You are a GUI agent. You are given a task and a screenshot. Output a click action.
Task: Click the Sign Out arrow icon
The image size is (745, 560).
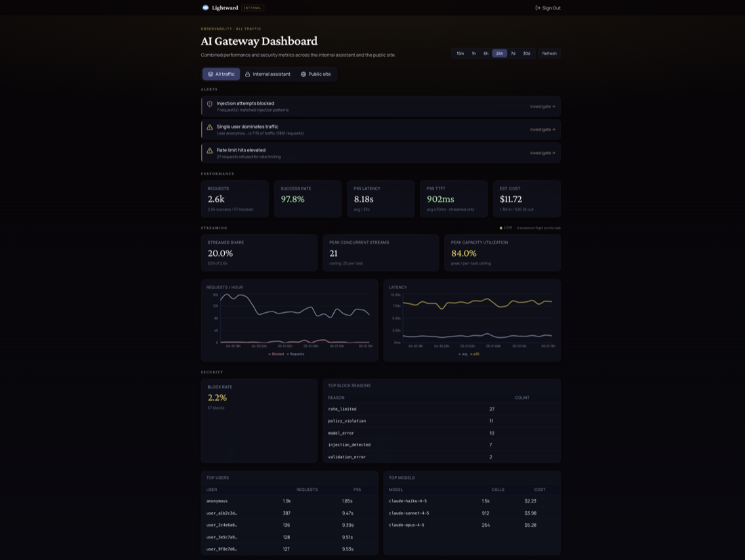click(538, 8)
